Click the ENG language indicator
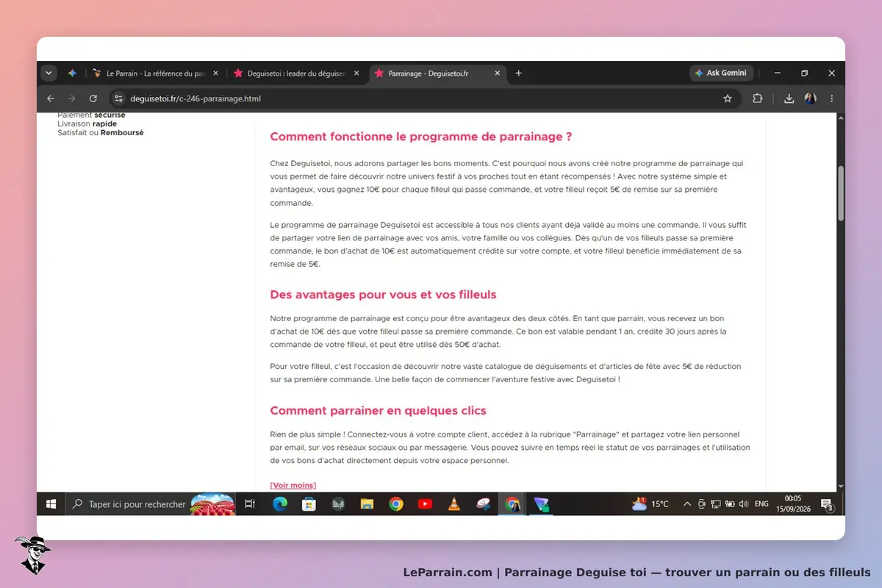 761,504
